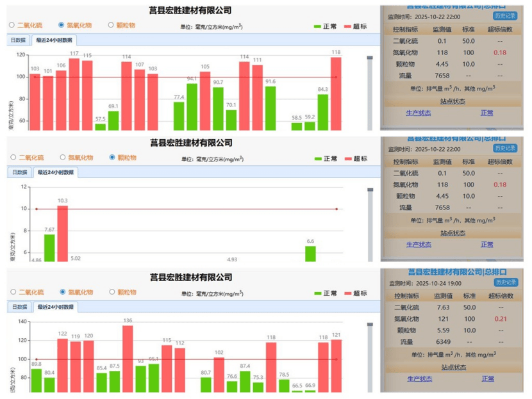Viewport: 532px width, 399px height.
Task: Toggle green 正常 legend icon in top chart
Action: click(318, 26)
